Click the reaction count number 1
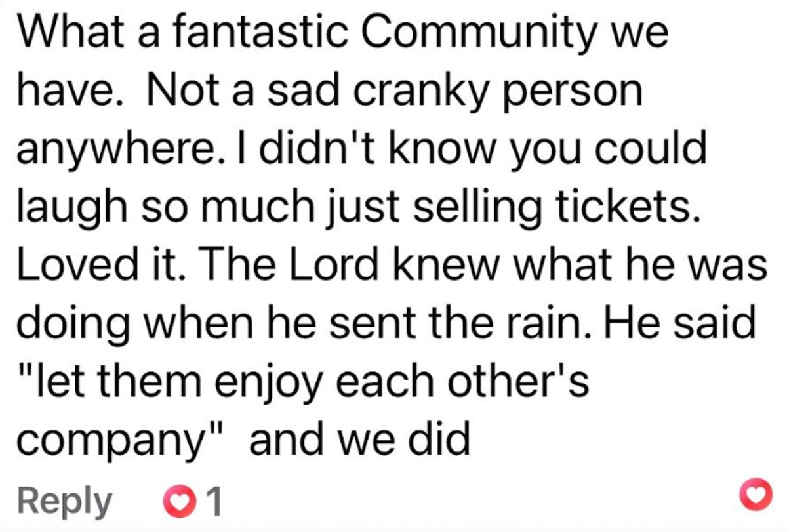787x532 pixels. (212, 502)
